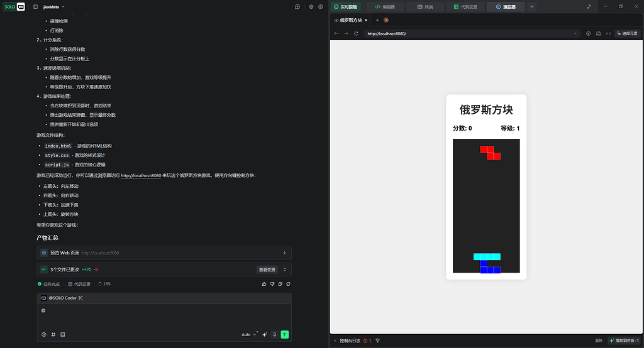The height and width of the screenshot is (348, 644).
Task: Send message with green arrow button
Action: click(x=285, y=334)
